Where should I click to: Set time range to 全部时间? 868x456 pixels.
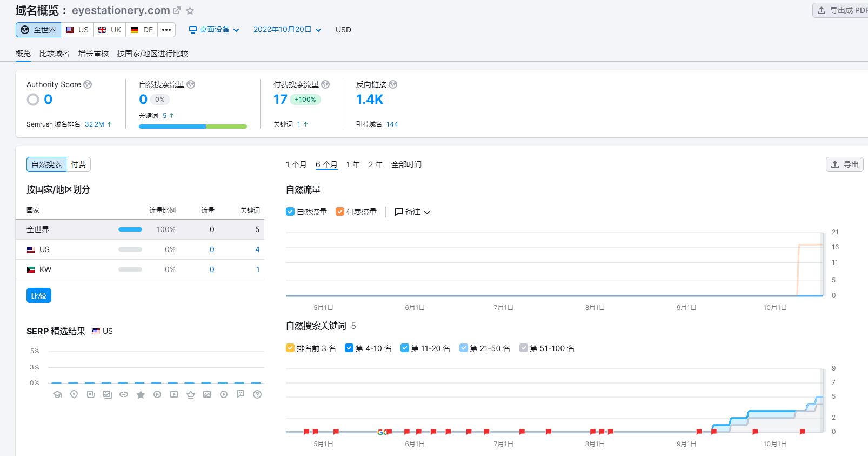click(x=406, y=164)
